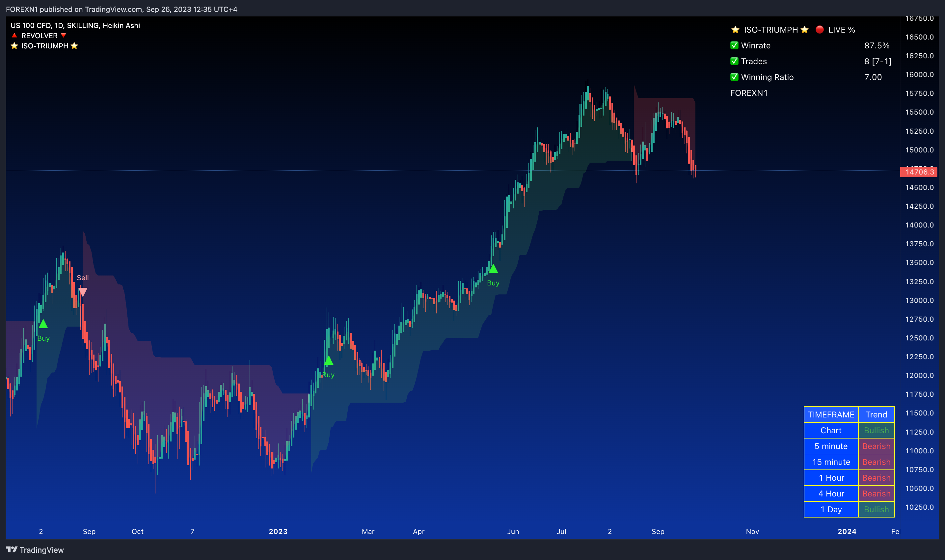Click the red LIVE % circle icon
This screenshot has height=560, width=945.
(x=819, y=29)
